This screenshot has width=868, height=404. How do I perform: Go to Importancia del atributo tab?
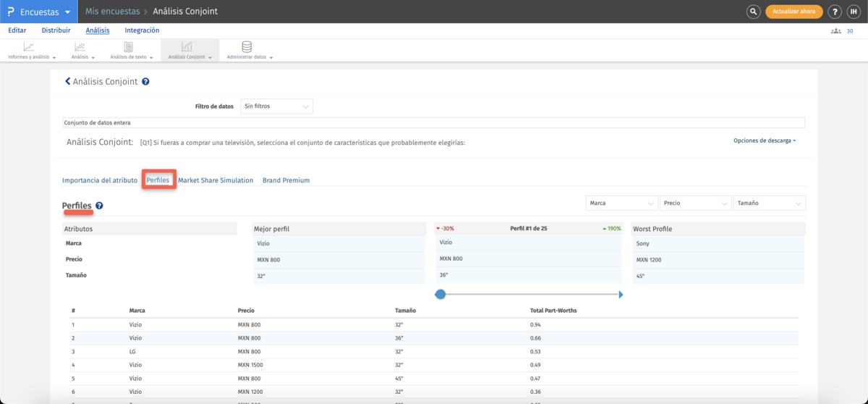(100, 180)
